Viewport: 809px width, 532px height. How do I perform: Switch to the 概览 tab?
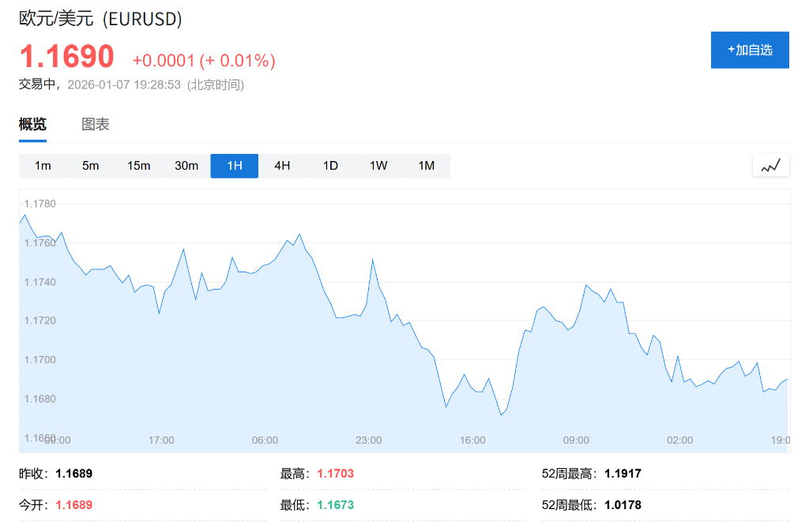[x=32, y=124]
